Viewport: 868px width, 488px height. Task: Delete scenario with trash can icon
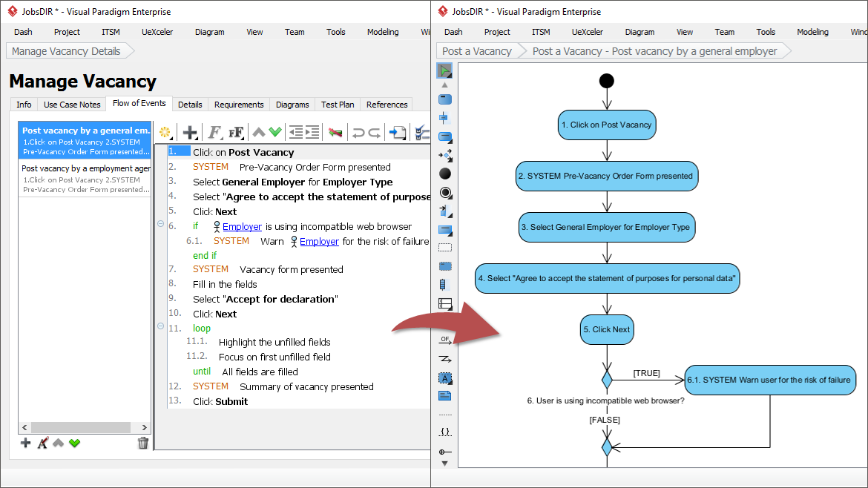point(143,443)
